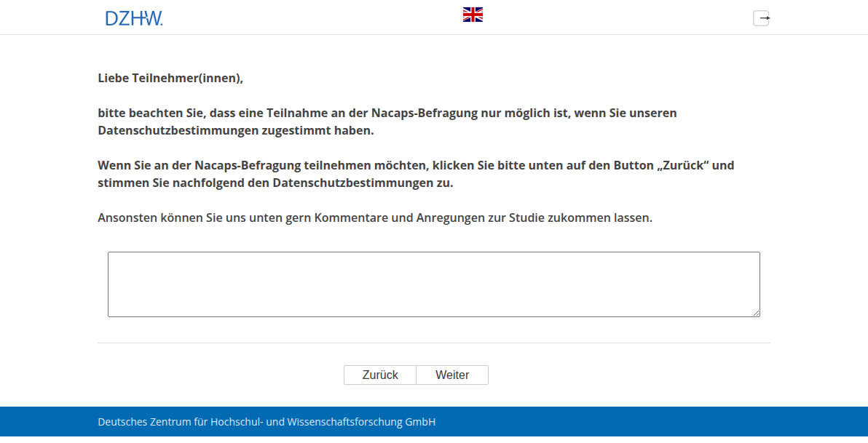Switch language via the UK flag icon
The height and width of the screenshot is (443, 868).
(473, 15)
